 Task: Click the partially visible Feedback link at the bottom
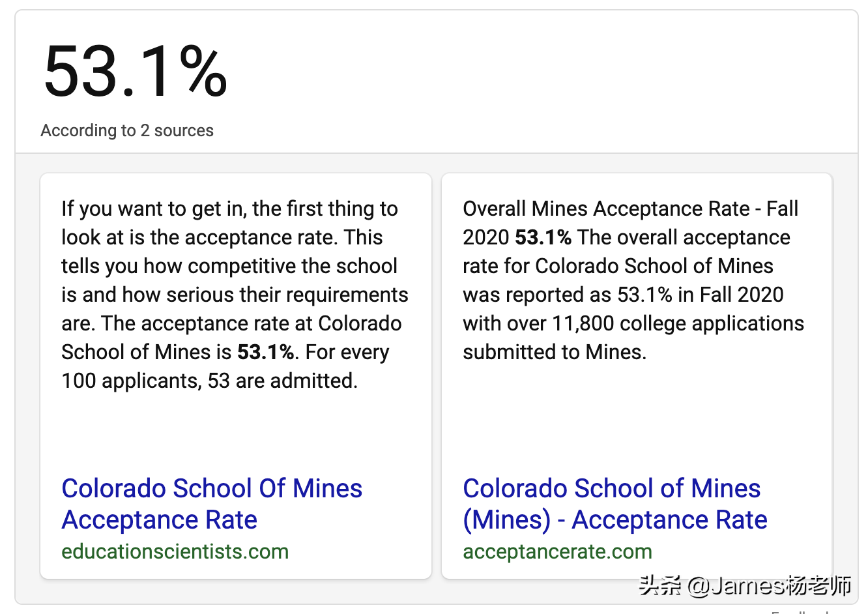point(800,612)
